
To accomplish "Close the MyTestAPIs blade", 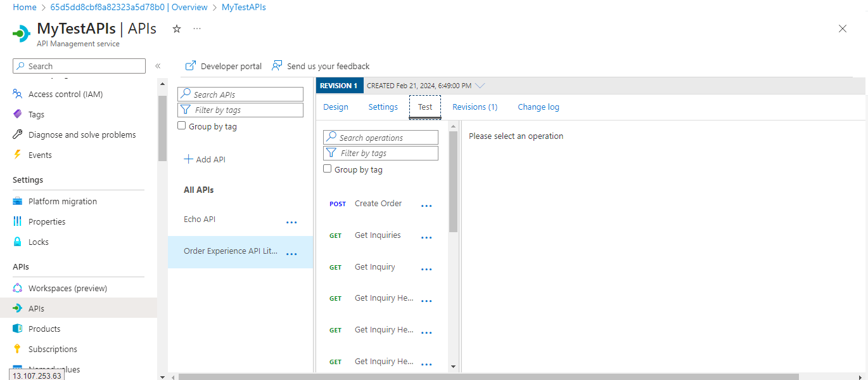I will (843, 29).
